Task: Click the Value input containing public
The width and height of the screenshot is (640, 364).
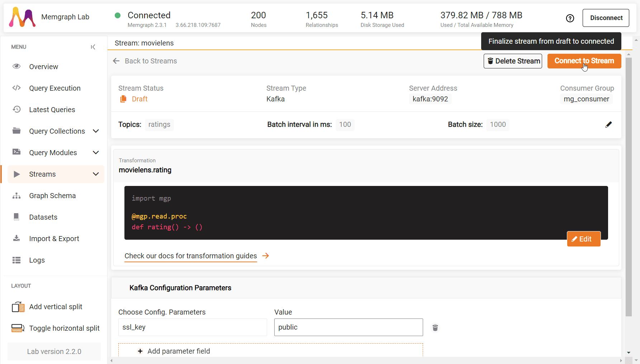Action: tap(349, 327)
